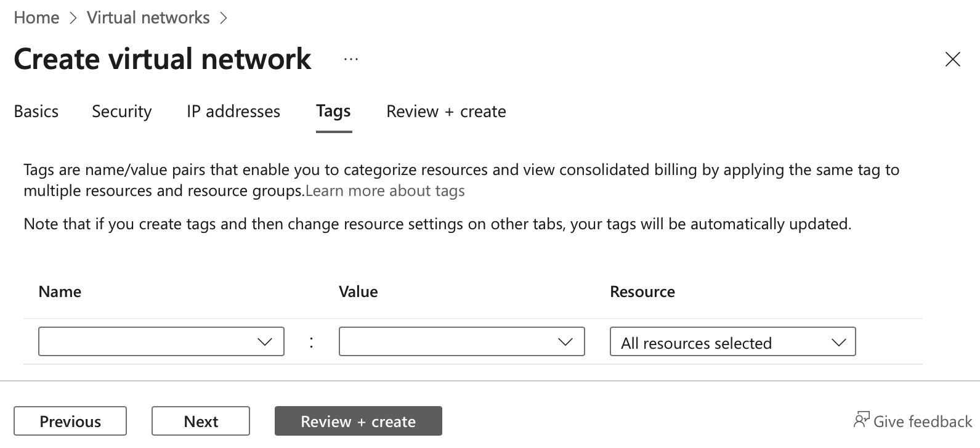Open Learn more about tags link
The image size is (980, 448).
pos(385,191)
